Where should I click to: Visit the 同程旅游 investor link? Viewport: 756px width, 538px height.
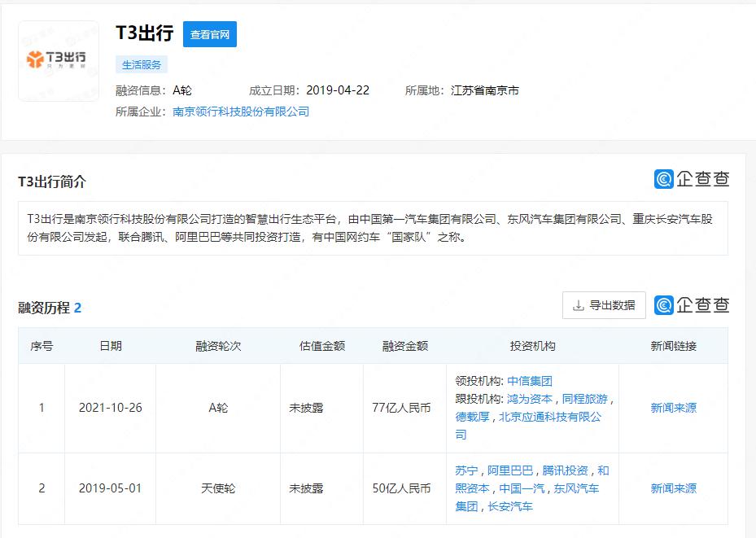[x=585, y=399]
